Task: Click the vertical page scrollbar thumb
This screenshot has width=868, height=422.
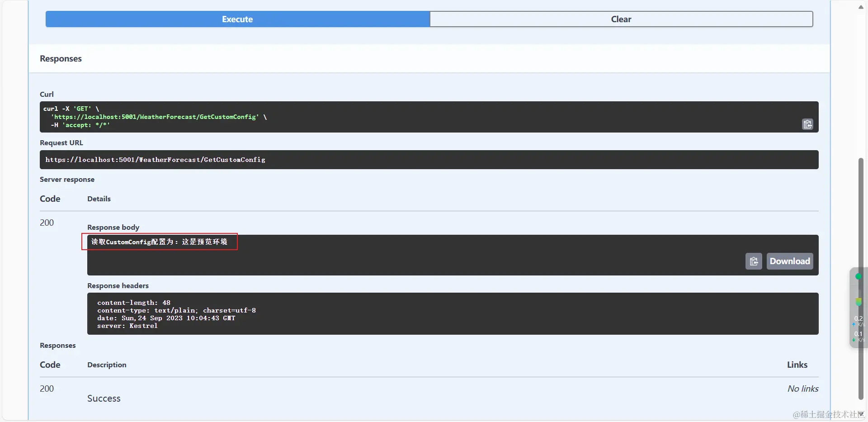Action: tap(861, 279)
